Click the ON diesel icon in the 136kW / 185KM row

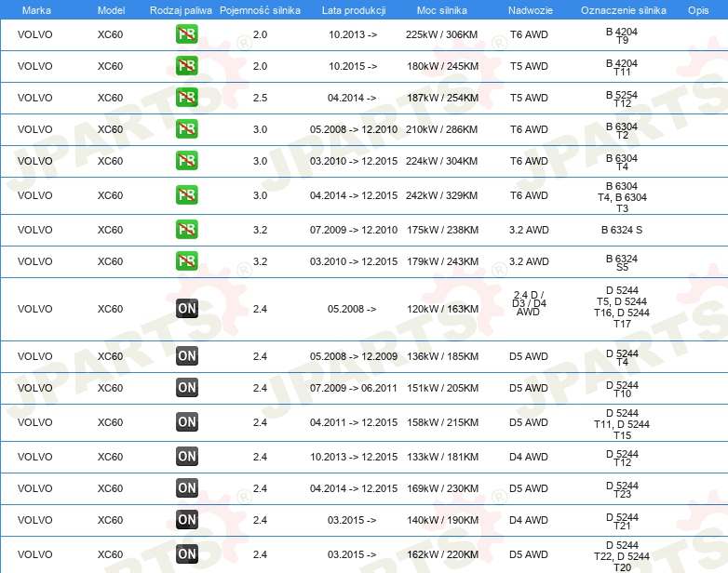[x=187, y=356]
